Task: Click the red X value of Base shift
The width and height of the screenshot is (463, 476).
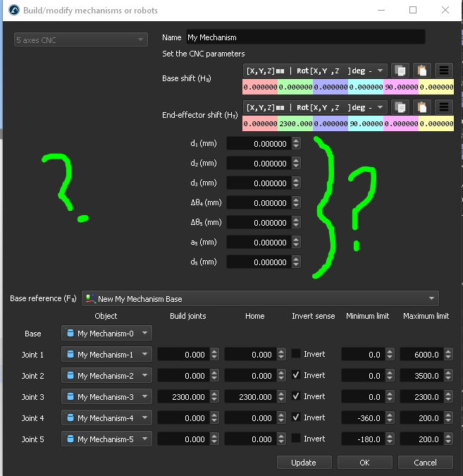Action: click(260, 87)
